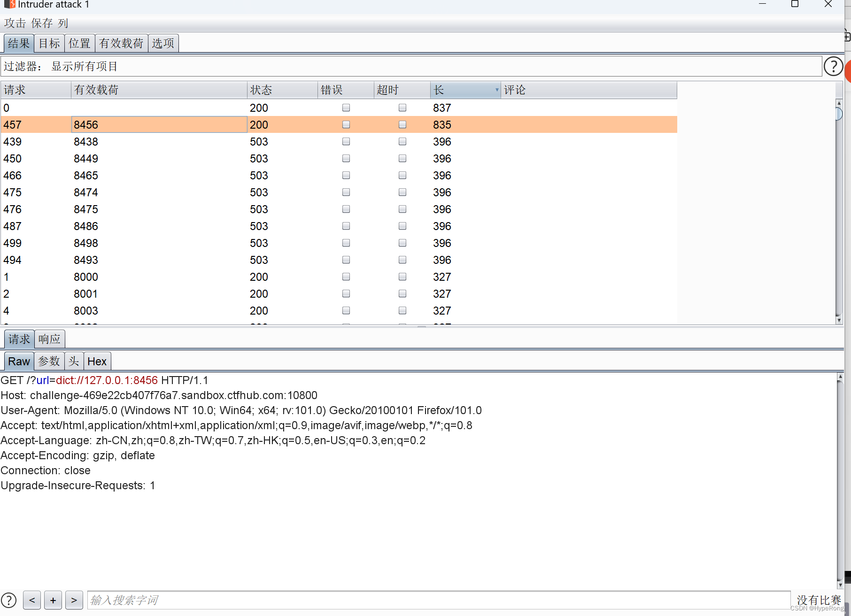Toggle sort arrow on 长 column
Image resolution: width=851 pixels, height=616 pixels.
click(x=497, y=90)
